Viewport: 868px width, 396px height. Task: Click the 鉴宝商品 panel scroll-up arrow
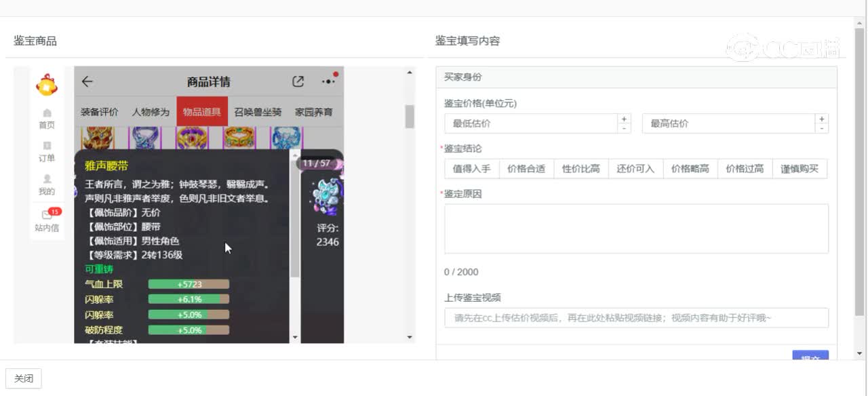410,73
